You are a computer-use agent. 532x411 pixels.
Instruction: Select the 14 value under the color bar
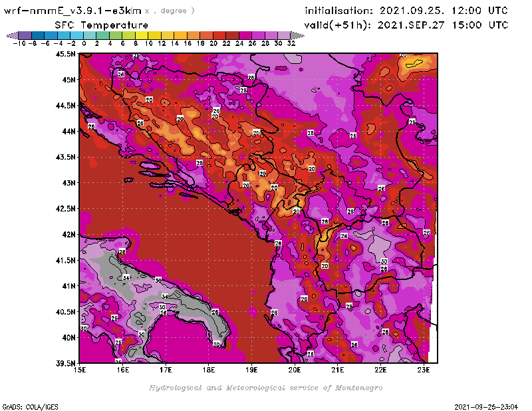tap(175, 43)
